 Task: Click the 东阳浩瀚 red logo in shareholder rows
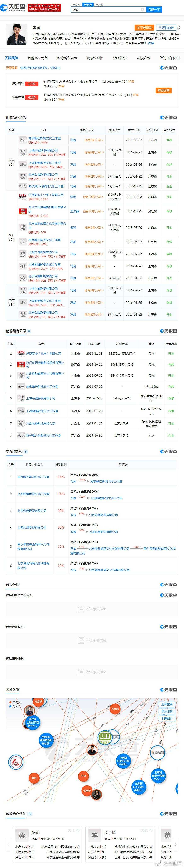click(23, 211)
